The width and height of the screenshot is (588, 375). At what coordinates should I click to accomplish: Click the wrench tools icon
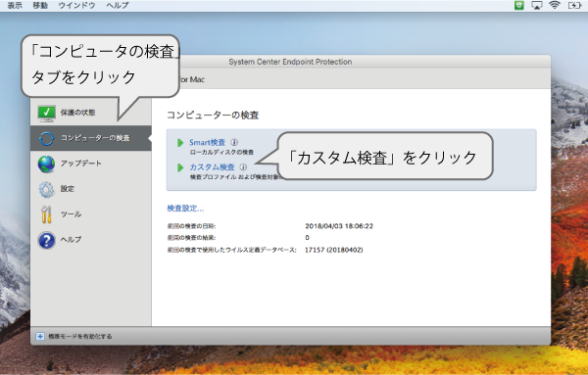pos(46,214)
